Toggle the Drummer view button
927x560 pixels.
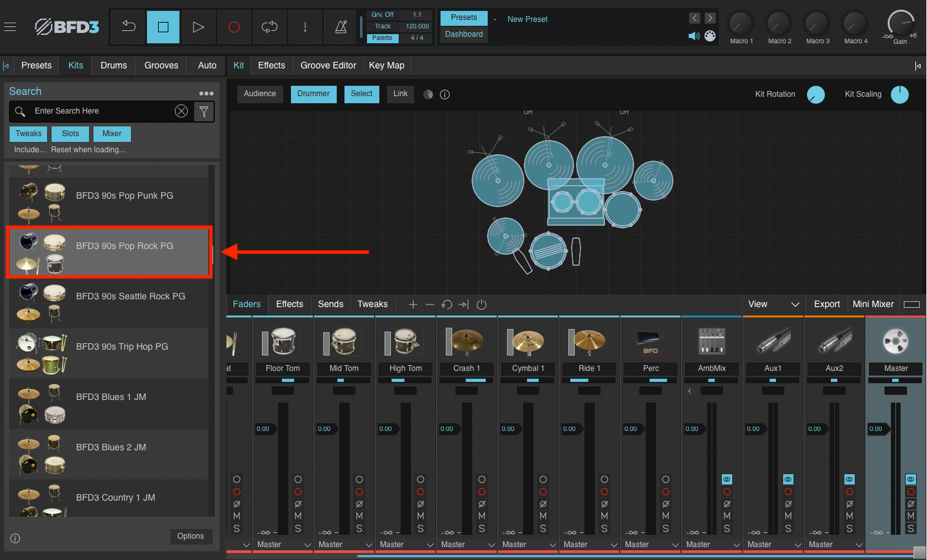pos(314,94)
